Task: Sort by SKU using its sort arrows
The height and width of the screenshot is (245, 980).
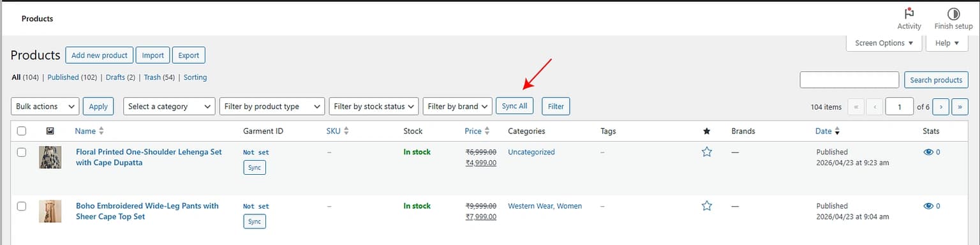Action: pyautogui.click(x=346, y=131)
